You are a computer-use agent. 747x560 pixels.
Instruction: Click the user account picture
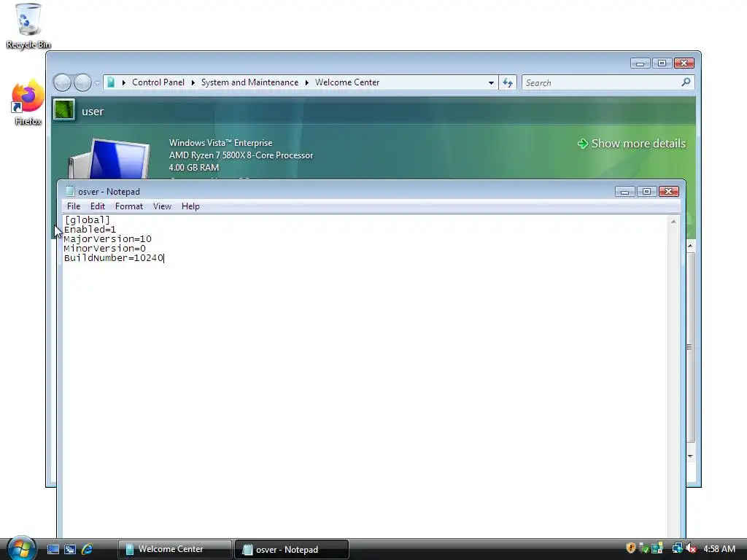click(64, 109)
